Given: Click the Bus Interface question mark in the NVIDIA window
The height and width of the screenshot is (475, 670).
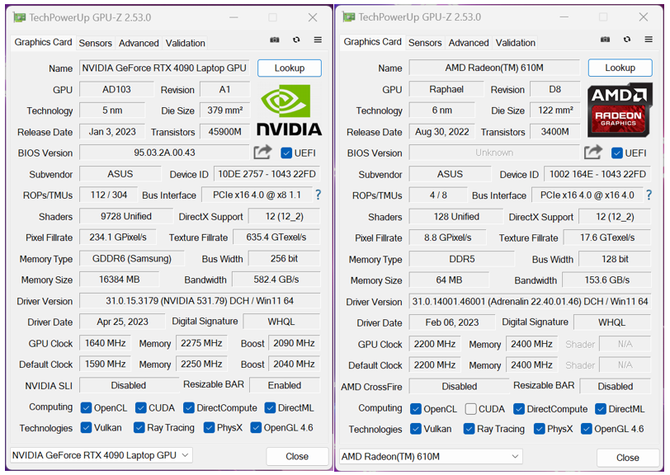Looking at the screenshot, I should 318,195.
